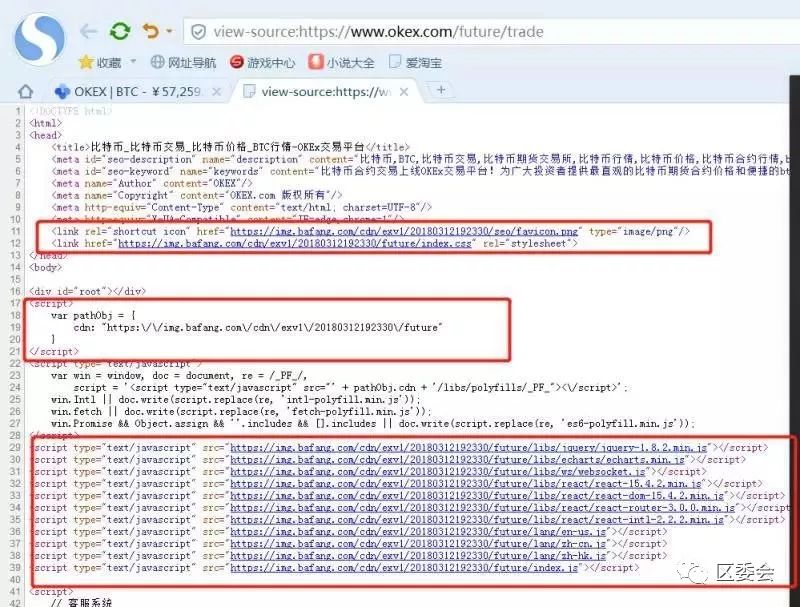Click the orange undo close-tab arrow

pos(150,32)
